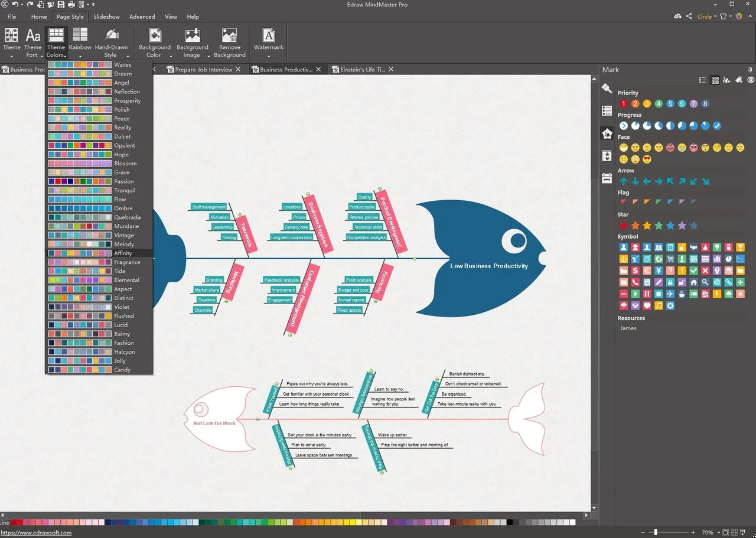The height and width of the screenshot is (538, 756).
Task: Open the Background Color tool
Action: point(155,43)
